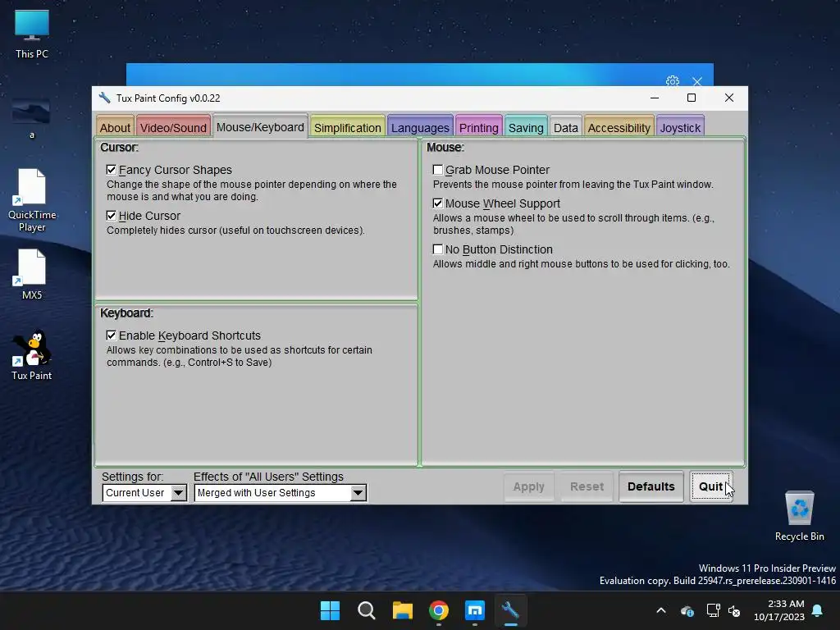Switch to the Video/Sound tab
This screenshot has height=630, width=840.
coord(173,127)
